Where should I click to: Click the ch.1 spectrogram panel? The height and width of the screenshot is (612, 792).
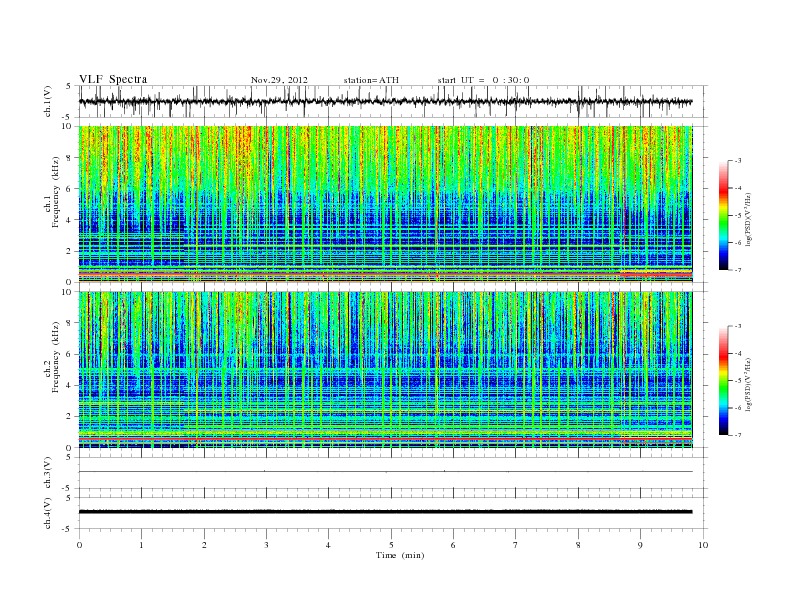pos(386,204)
